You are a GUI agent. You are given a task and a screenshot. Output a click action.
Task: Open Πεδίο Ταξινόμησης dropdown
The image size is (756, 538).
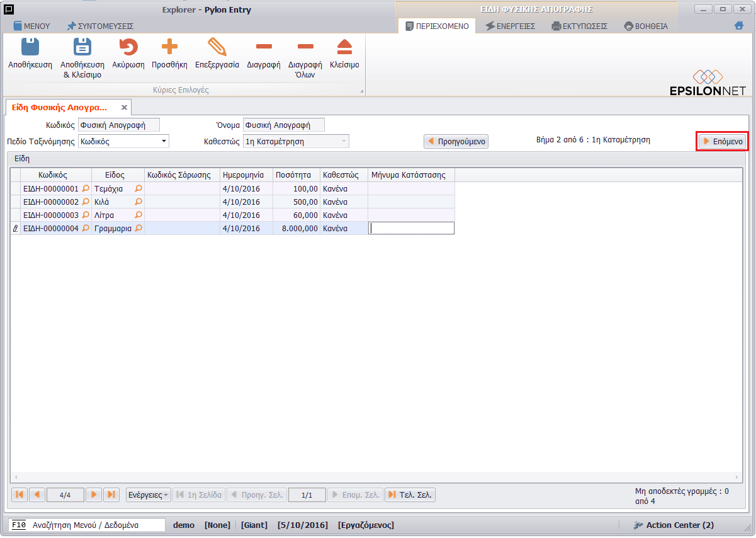[164, 142]
